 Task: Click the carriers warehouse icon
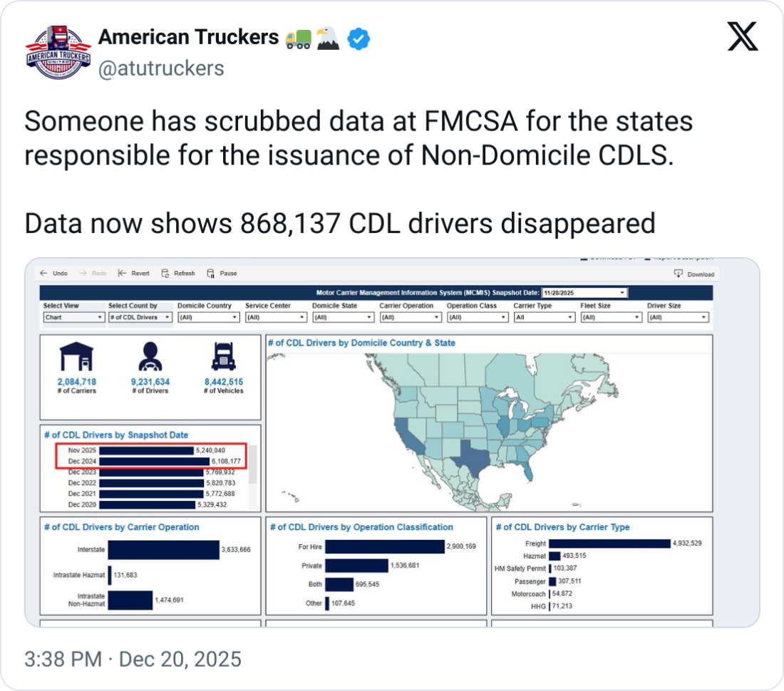click(77, 358)
